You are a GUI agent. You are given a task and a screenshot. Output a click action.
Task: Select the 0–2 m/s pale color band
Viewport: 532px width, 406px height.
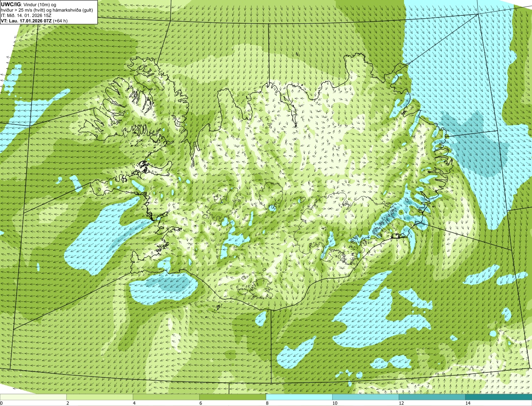tap(33, 397)
